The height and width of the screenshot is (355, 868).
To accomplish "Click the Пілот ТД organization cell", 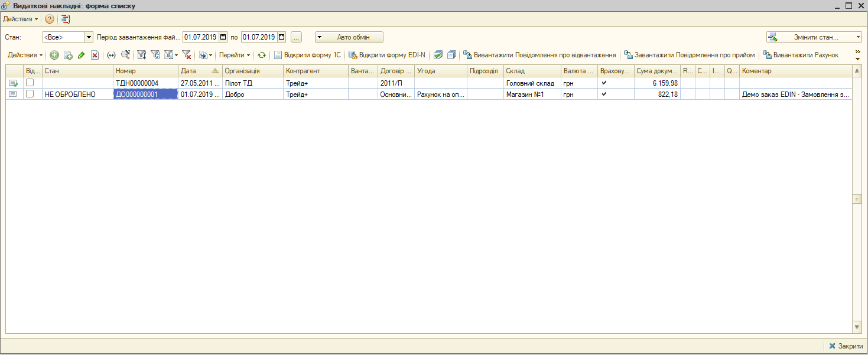I will pos(253,83).
